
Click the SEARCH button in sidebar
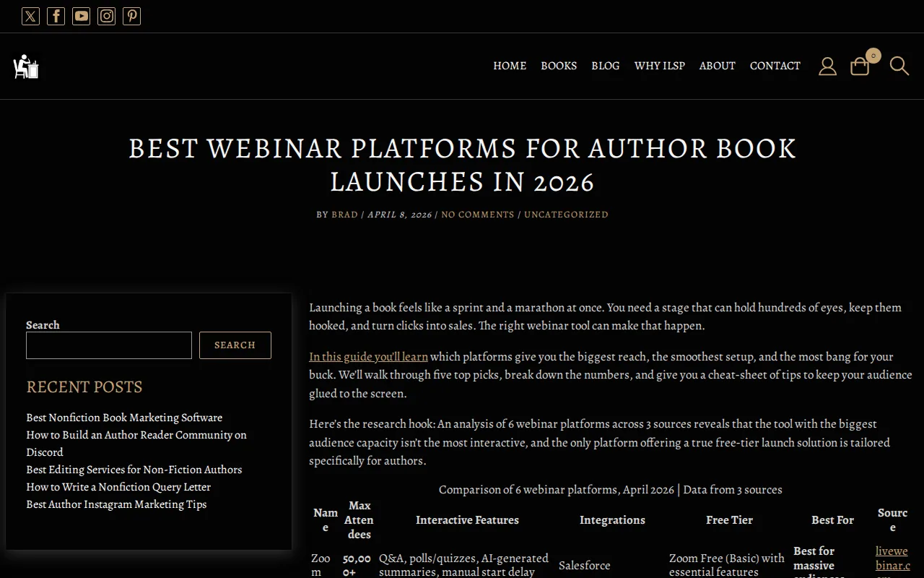pyautogui.click(x=235, y=345)
